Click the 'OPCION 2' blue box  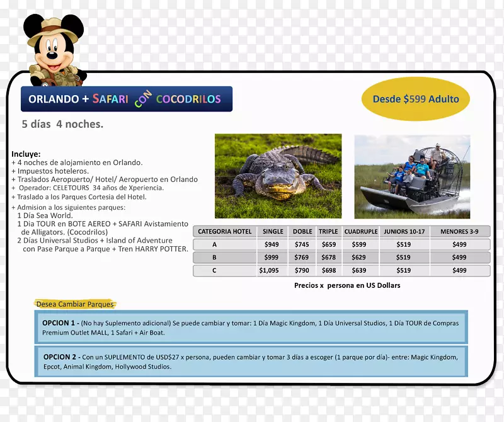251,362
